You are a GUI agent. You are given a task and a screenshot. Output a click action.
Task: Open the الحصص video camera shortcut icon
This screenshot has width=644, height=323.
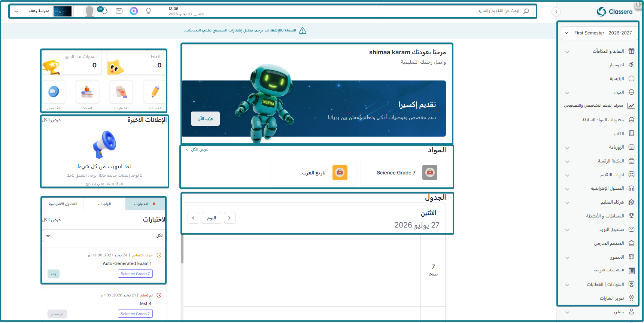[54, 92]
